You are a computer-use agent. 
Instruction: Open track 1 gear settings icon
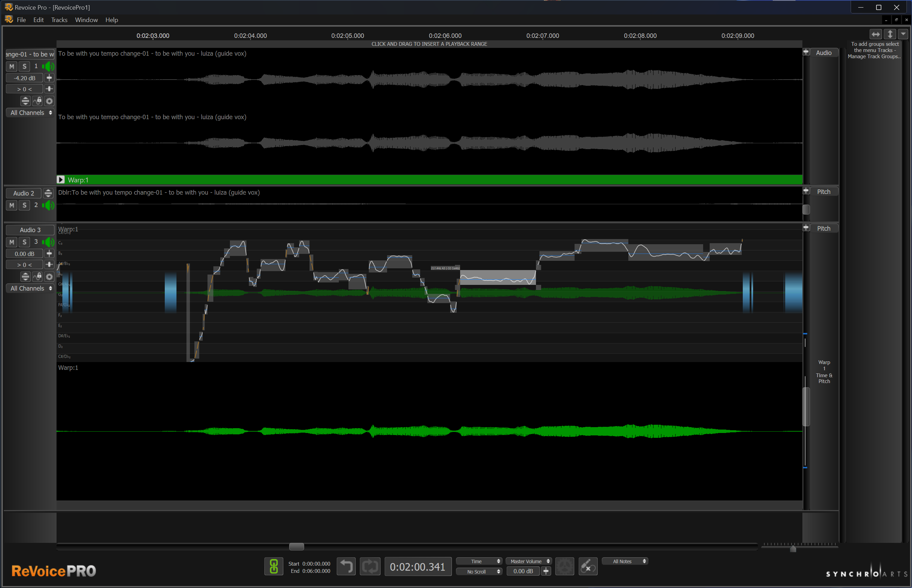[x=49, y=101]
